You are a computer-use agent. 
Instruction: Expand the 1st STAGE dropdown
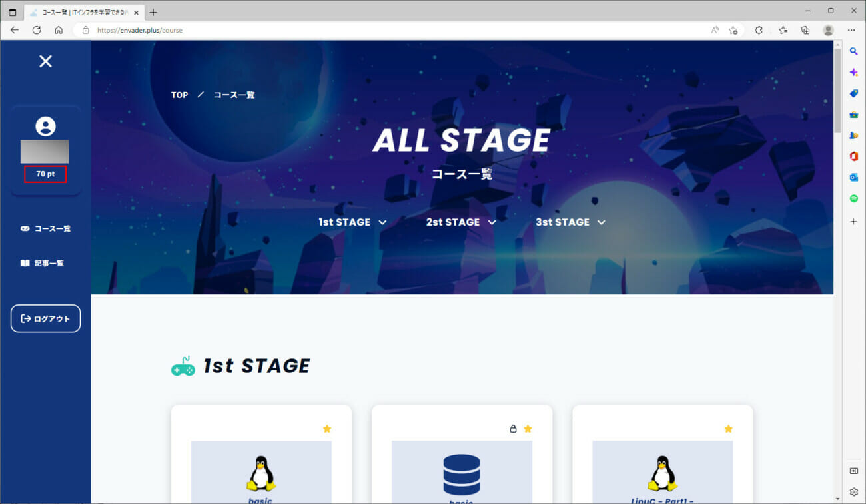352,222
